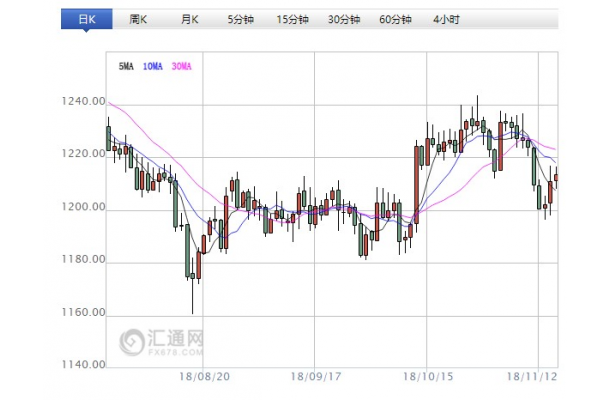The image size is (611, 400).
Task: Select the 日K daily chart tab
Action: point(84,20)
